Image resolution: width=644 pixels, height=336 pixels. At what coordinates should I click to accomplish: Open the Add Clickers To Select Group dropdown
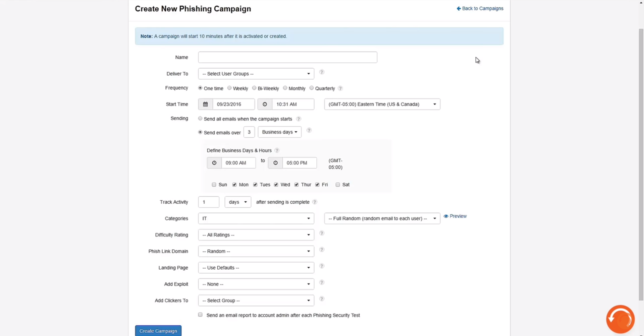point(256,300)
